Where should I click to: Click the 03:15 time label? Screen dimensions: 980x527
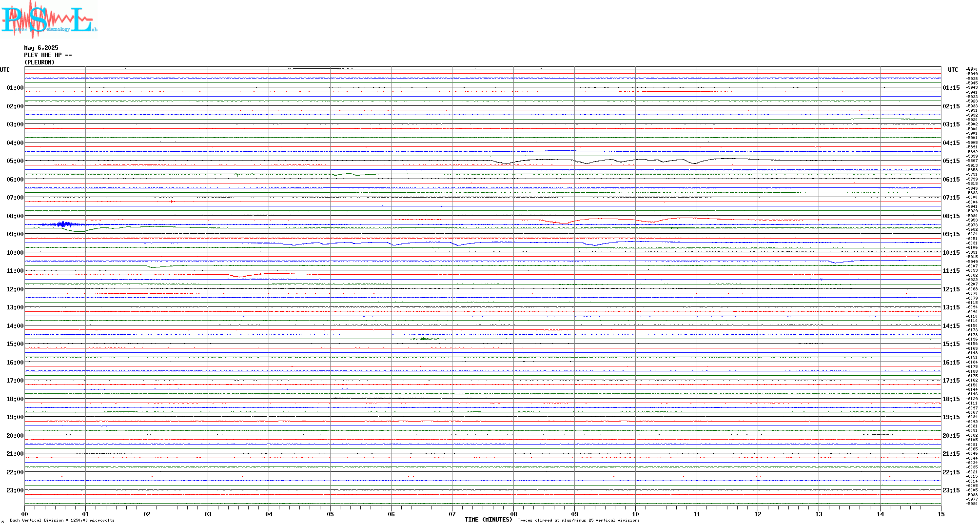951,124
